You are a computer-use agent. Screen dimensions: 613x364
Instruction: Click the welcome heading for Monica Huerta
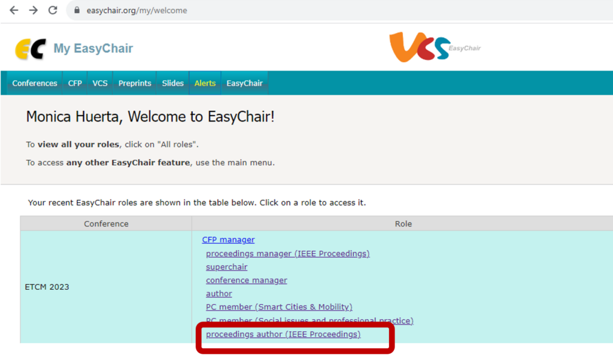pyautogui.click(x=150, y=117)
